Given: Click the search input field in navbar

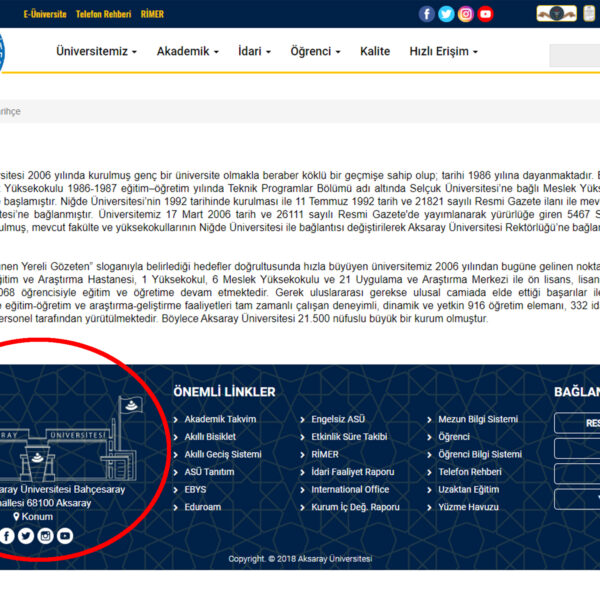Looking at the screenshot, I should coord(575,55).
